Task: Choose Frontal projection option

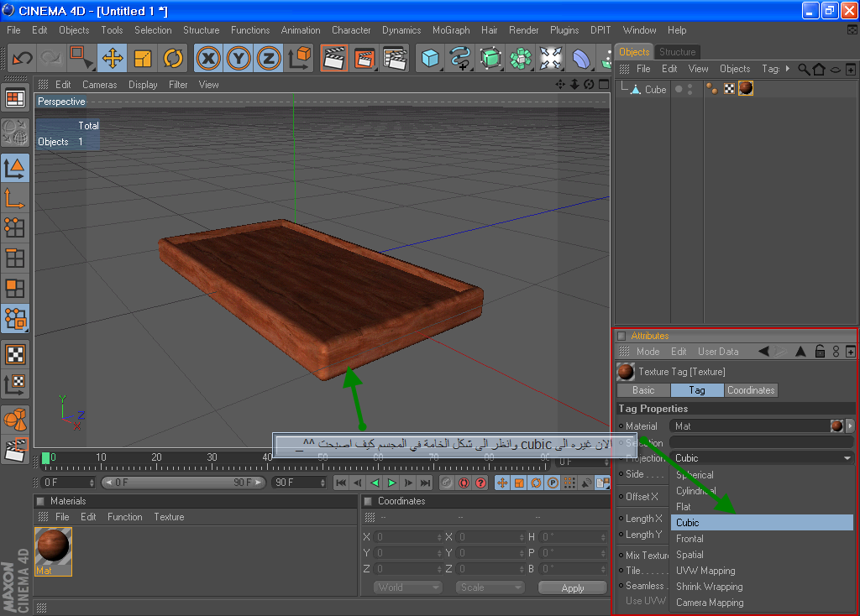Action: [761, 539]
